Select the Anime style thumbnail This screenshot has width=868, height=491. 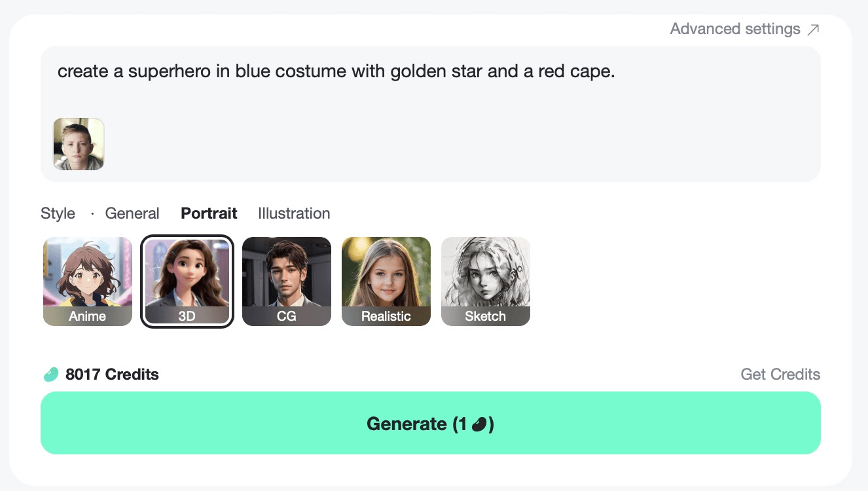tap(88, 282)
